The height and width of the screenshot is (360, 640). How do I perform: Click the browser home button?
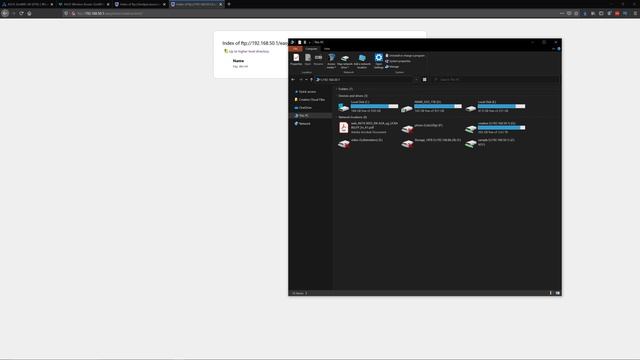tap(29, 13)
